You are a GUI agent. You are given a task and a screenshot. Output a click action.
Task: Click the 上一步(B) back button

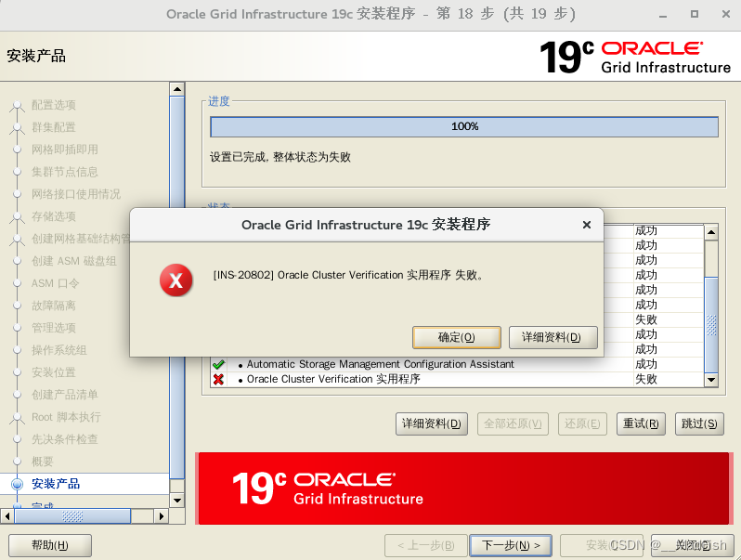point(426,545)
